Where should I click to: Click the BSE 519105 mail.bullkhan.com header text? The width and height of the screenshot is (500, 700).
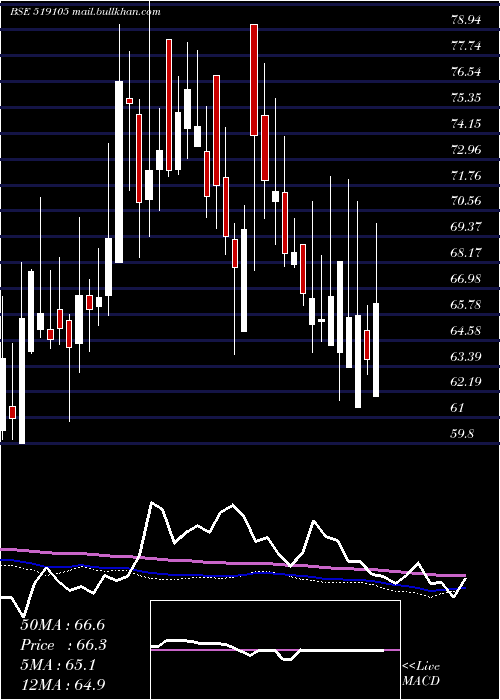pyautogui.click(x=85, y=12)
